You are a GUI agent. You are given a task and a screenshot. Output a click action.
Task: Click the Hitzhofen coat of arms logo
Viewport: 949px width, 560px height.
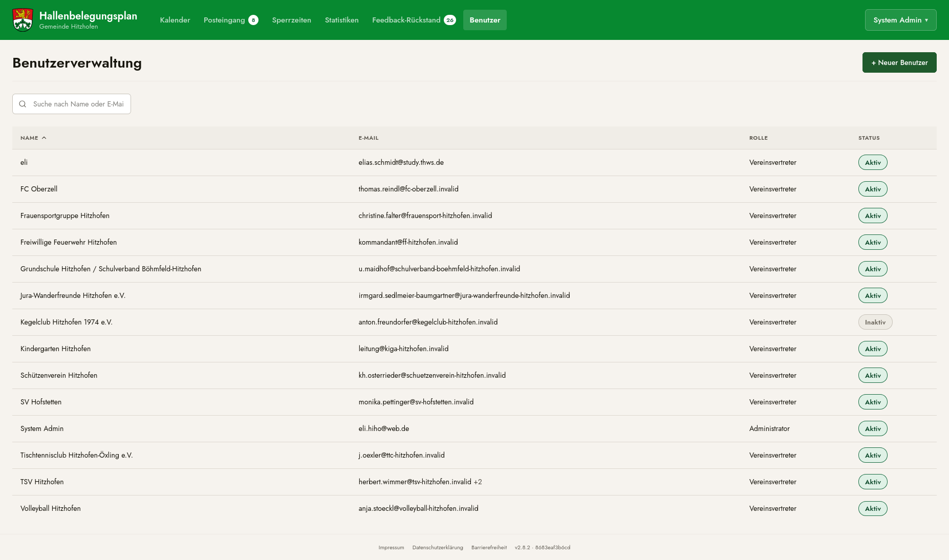click(x=23, y=20)
